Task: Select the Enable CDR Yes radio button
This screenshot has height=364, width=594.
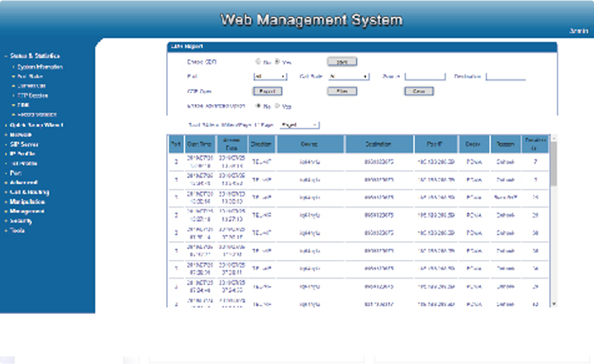Action: pyautogui.click(x=277, y=61)
